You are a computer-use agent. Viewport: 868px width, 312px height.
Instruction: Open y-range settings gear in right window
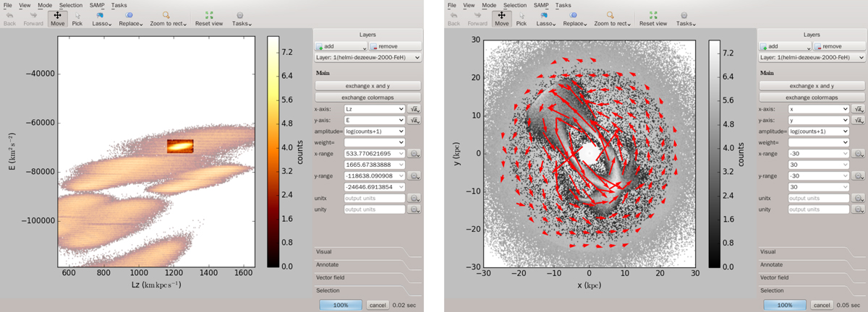859,176
